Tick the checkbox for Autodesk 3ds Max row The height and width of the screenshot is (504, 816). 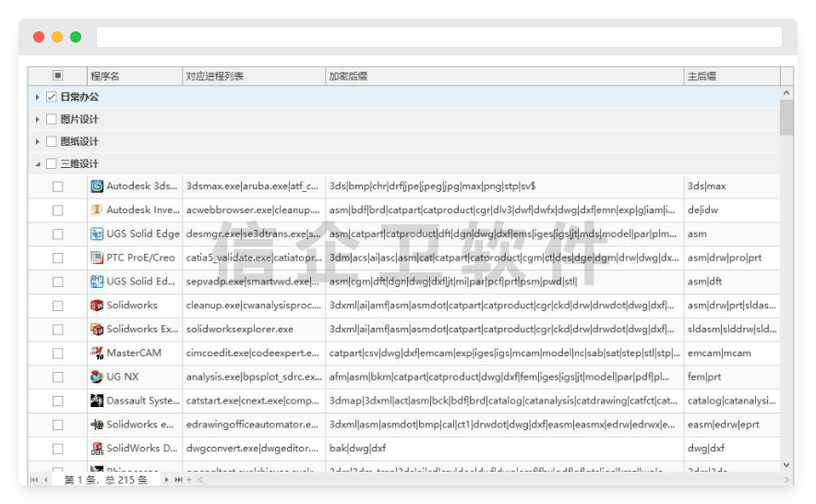(58, 186)
